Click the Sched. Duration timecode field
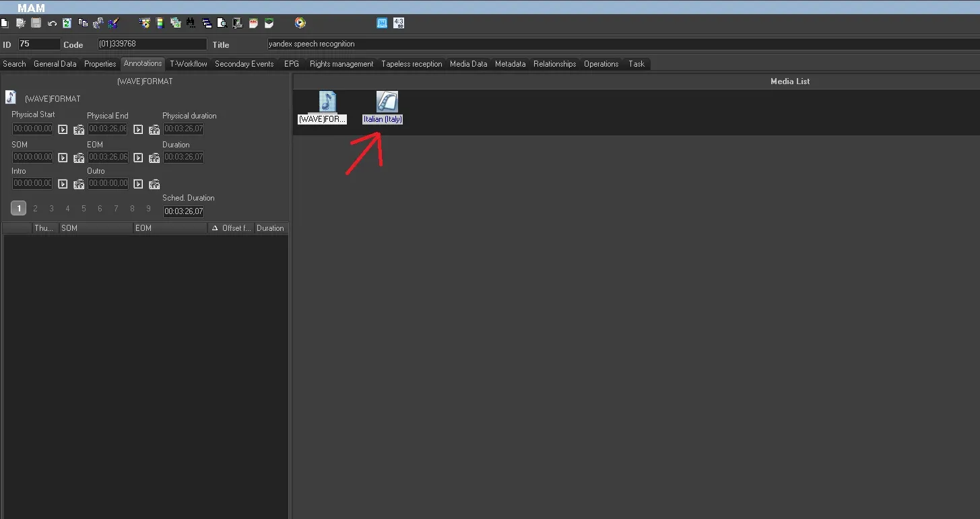The height and width of the screenshot is (519, 980). pos(183,211)
